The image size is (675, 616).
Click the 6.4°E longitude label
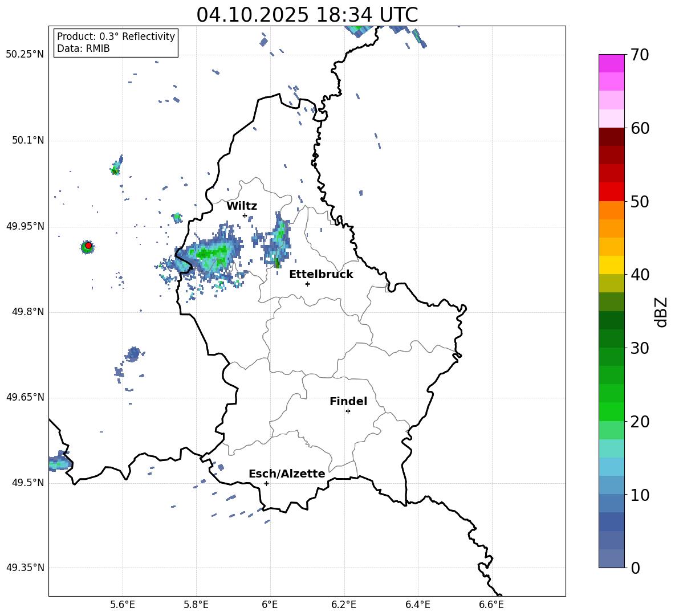pos(417,605)
